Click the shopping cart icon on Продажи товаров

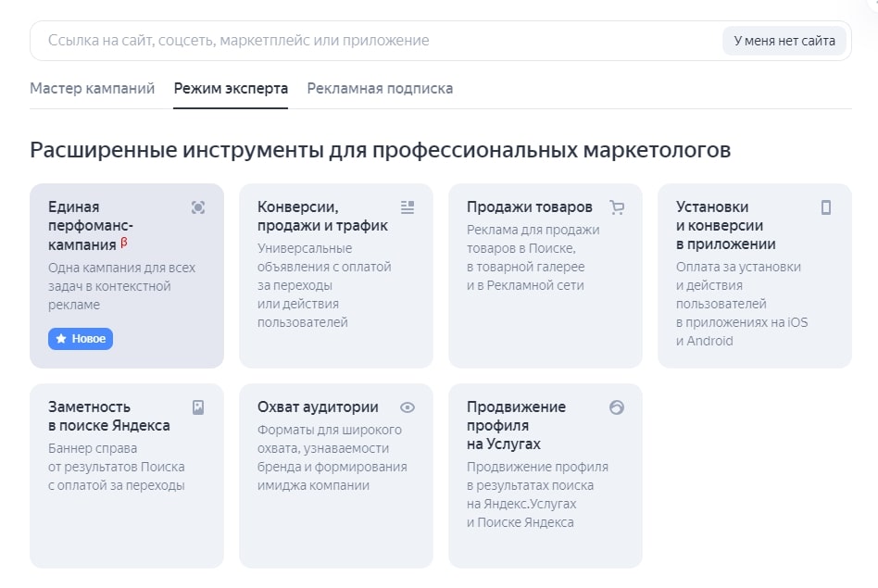pyautogui.click(x=617, y=207)
